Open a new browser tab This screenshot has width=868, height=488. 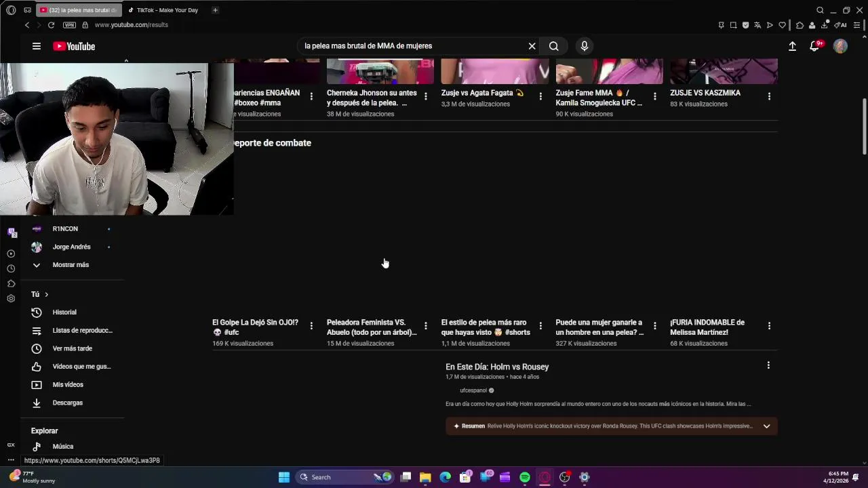[215, 10]
